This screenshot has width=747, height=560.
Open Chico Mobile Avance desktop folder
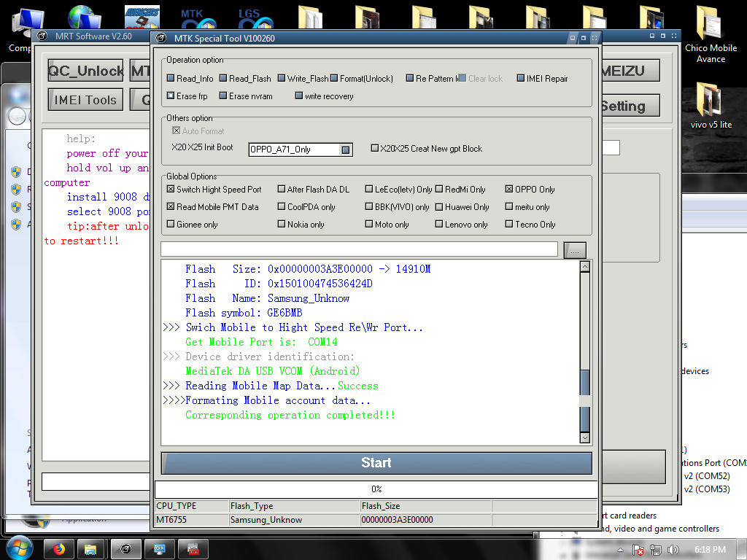click(x=711, y=34)
